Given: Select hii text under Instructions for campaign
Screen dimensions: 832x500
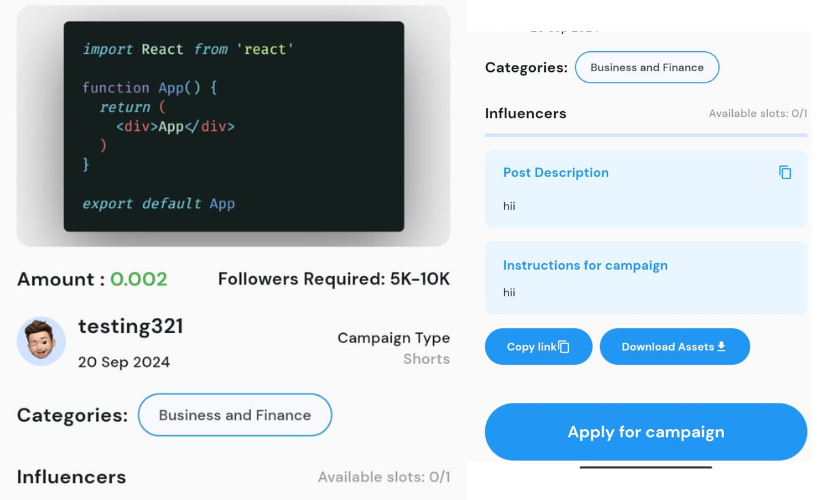Looking at the screenshot, I should (x=509, y=293).
